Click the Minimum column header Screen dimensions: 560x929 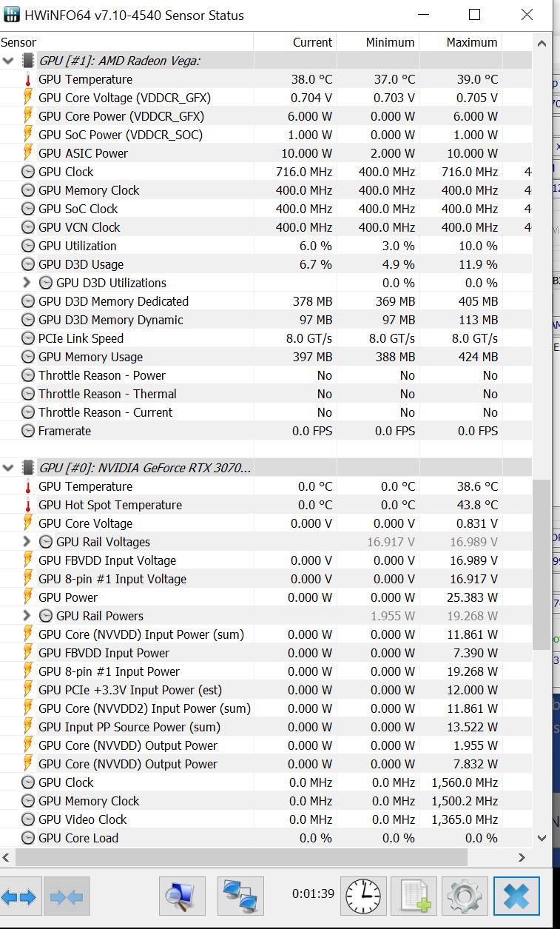(x=378, y=42)
